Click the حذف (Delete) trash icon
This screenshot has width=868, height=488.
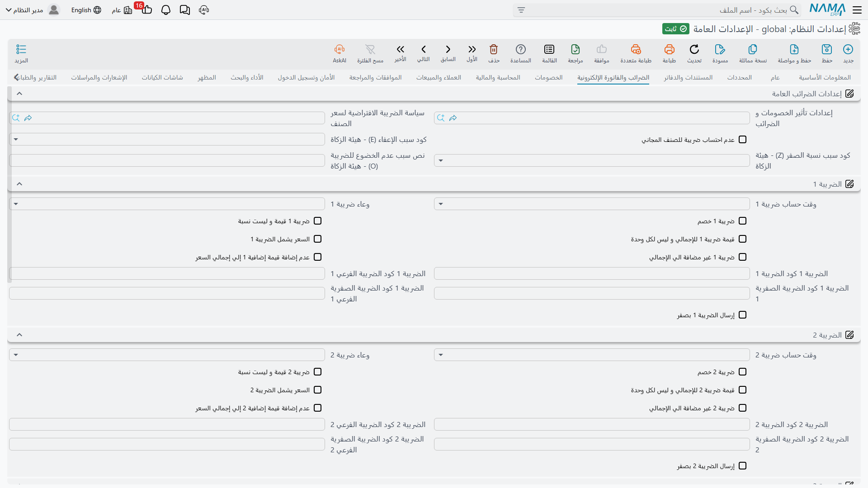494,49
